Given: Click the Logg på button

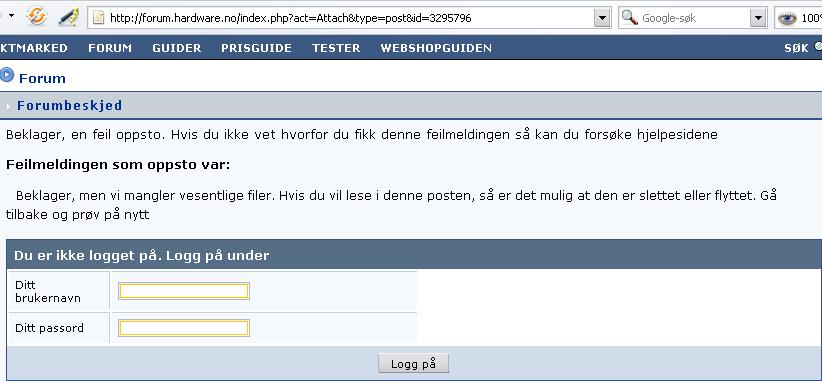Looking at the screenshot, I should click(x=414, y=363).
